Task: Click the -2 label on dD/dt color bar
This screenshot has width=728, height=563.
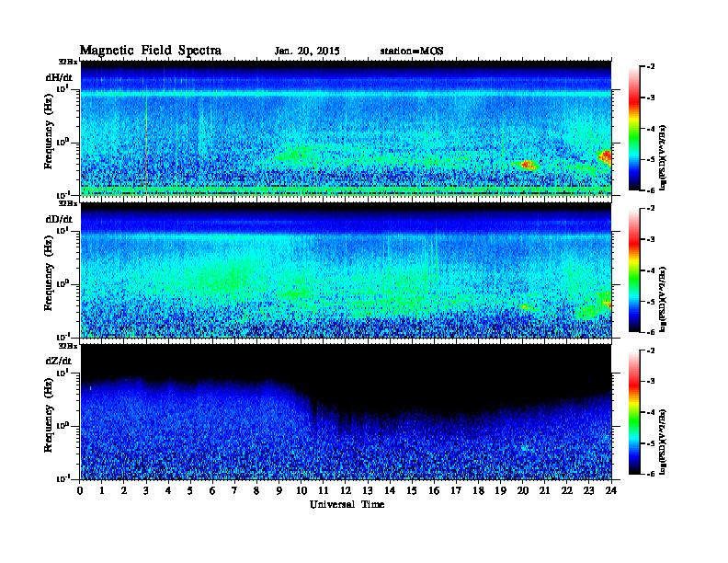Action: point(650,209)
